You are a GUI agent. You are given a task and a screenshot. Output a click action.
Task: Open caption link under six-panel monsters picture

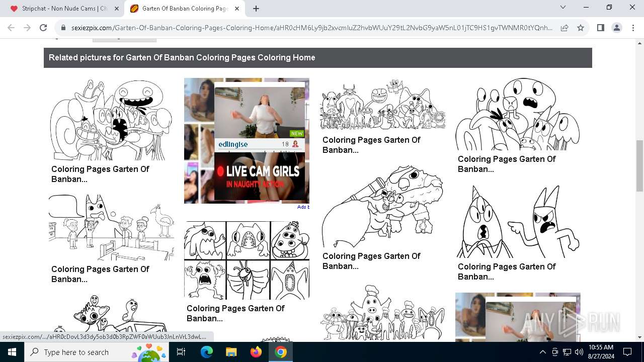click(x=235, y=313)
